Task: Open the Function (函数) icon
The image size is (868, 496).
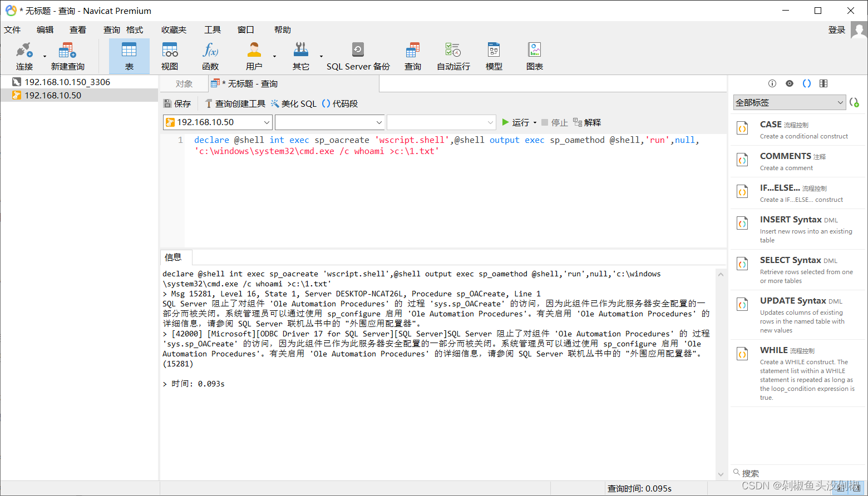Action: point(210,56)
